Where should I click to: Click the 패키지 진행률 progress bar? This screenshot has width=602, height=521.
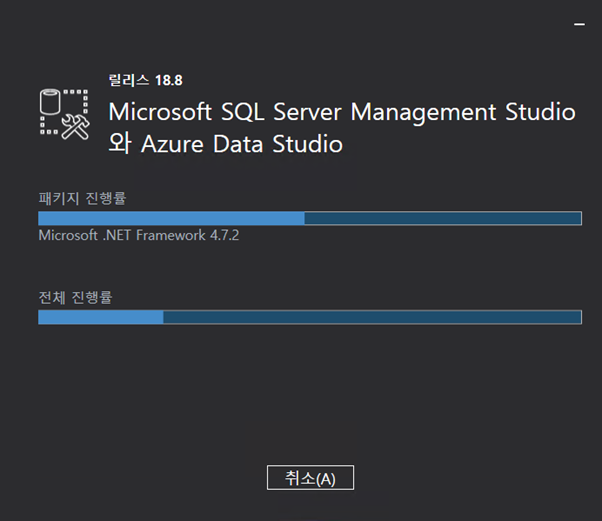310,218
